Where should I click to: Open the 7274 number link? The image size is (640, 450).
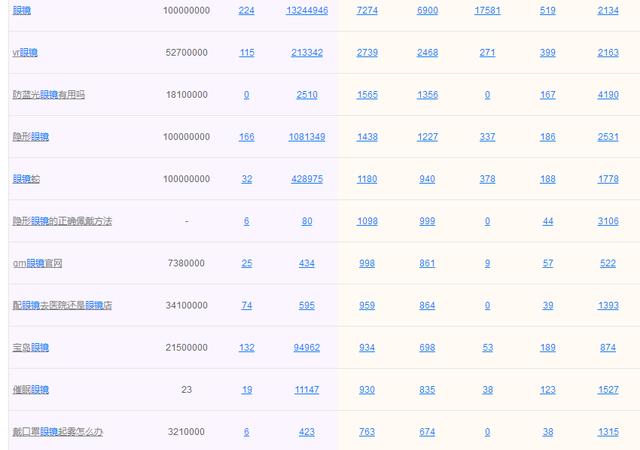367,11
